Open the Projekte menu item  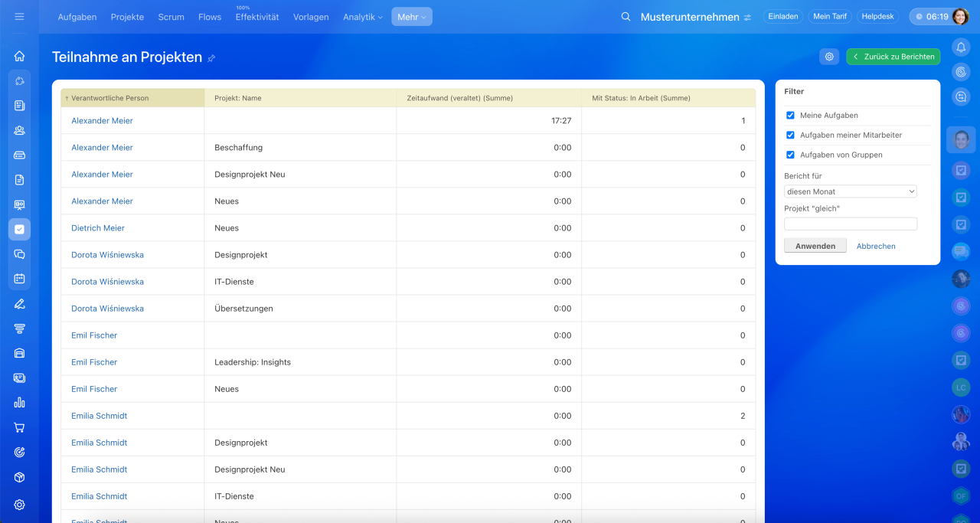pos(127,17)
